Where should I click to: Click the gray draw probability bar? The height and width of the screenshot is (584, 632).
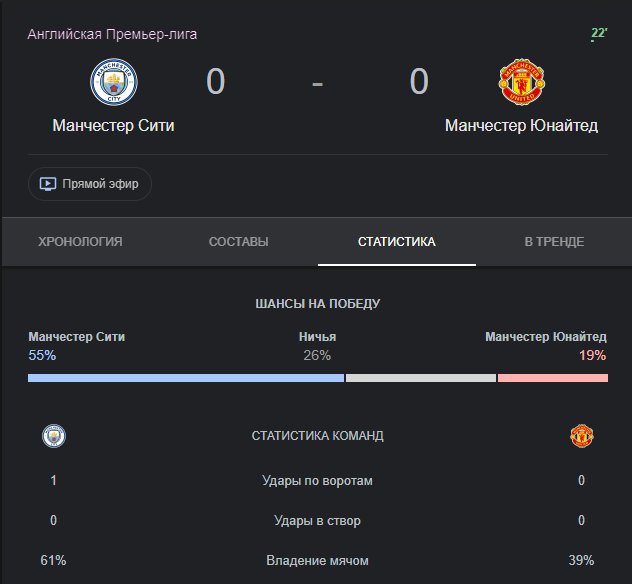[x=420, y=378]
